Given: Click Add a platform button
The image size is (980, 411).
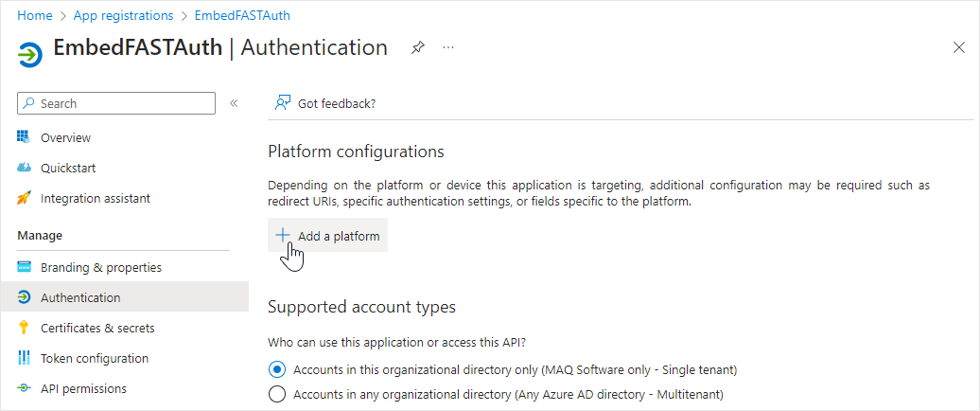Looking at the screenshot, I should click(x=328, y=236).
